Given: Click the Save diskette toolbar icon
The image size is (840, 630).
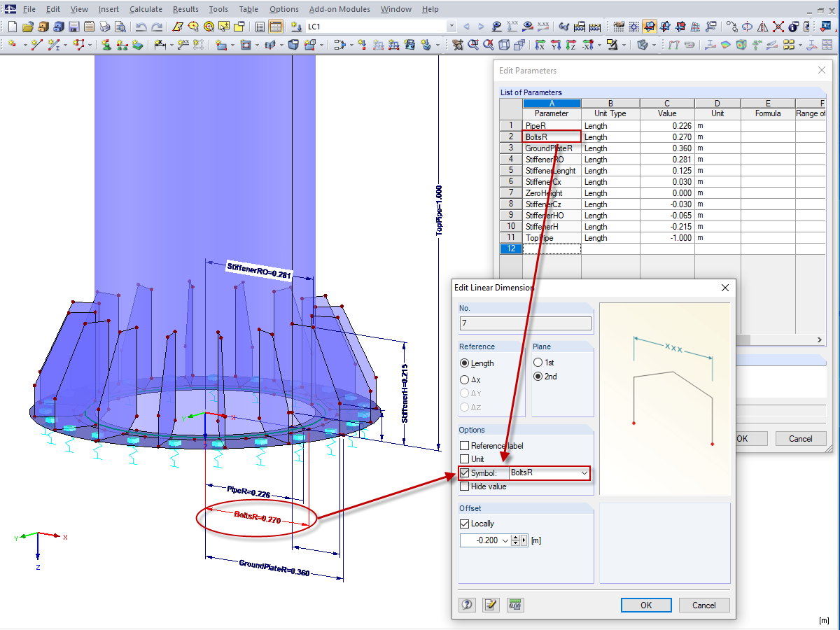Looking at the screenshot, I should [x=73, y=27].
